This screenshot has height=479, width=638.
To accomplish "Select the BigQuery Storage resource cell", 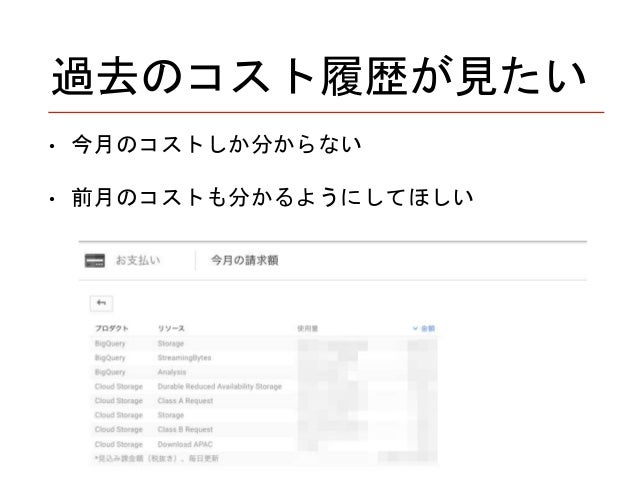I will (171, 344).
